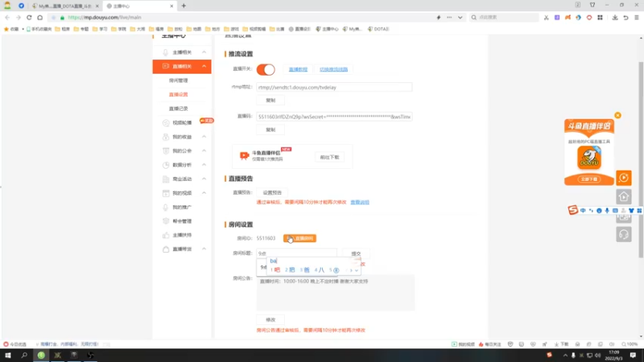This screenshot has width=644, height=362.
Task: Go to download 斗鱼直播伴侣 via 前往下载
Action: click(x=329, y=157)
